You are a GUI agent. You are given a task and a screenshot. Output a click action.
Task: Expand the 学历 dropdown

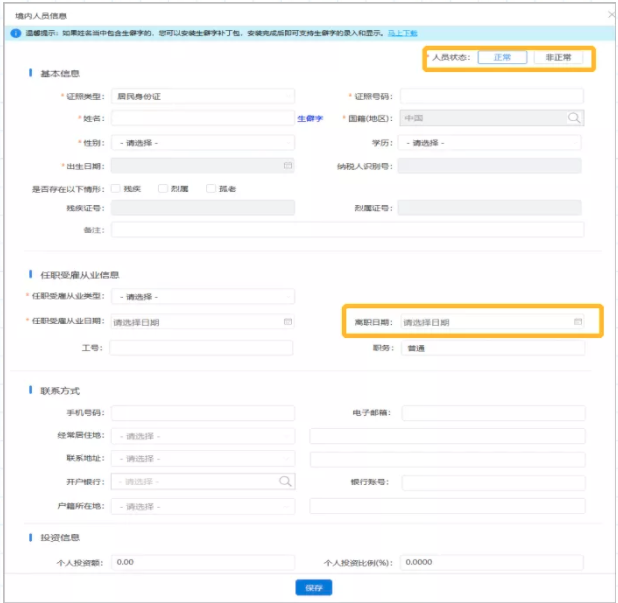click(490, 142)
